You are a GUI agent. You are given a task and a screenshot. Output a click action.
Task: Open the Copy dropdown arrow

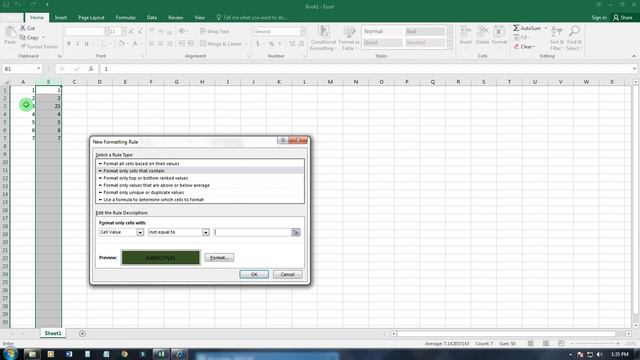[43, 38]
